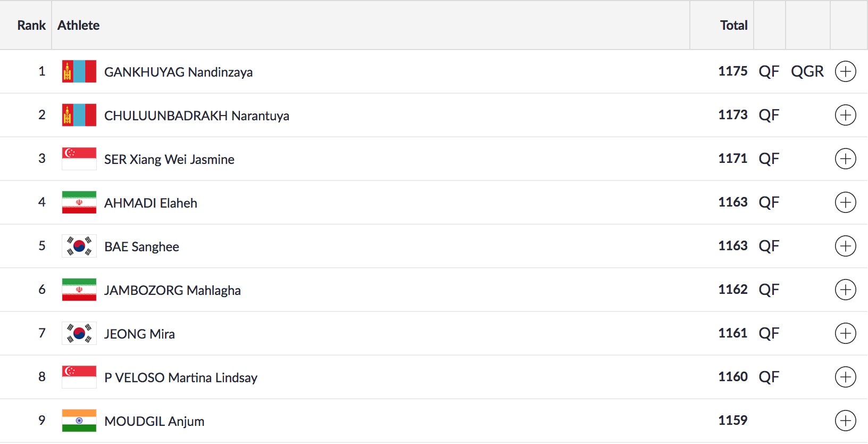868x444 pixels.
Task: Sort by Total column header
Action: coord(733,25)
